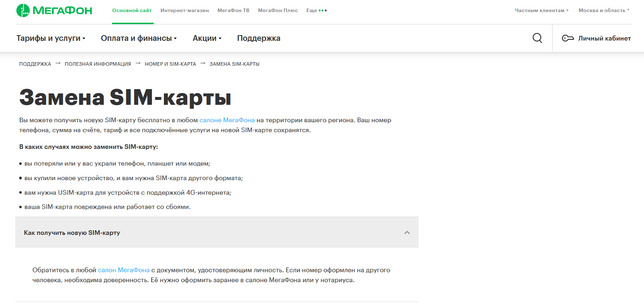Screen dimensions: 644x307
Task: Open Личный кабинет
Action: pos(596,38)
